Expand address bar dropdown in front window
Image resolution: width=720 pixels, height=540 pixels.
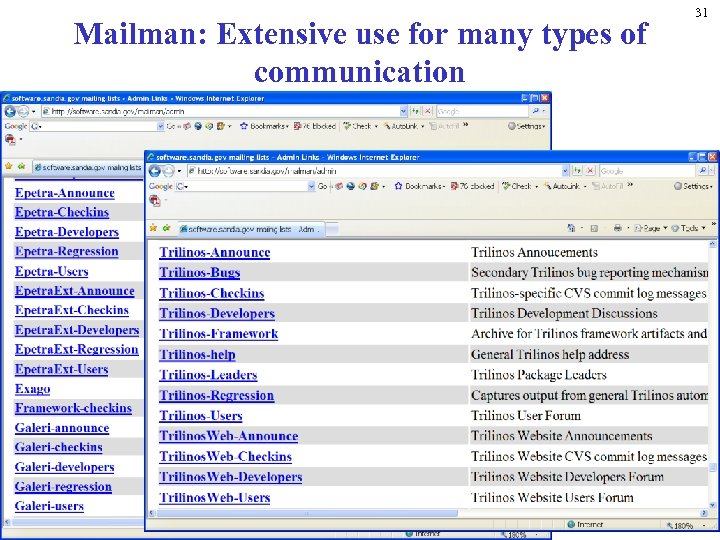[565, 171]
